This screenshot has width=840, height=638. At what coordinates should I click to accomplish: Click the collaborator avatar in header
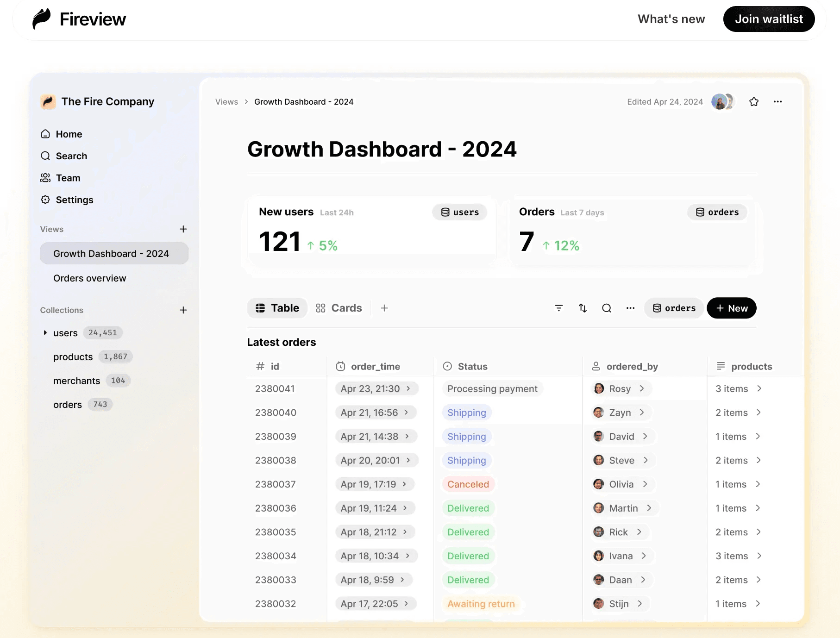721,102
